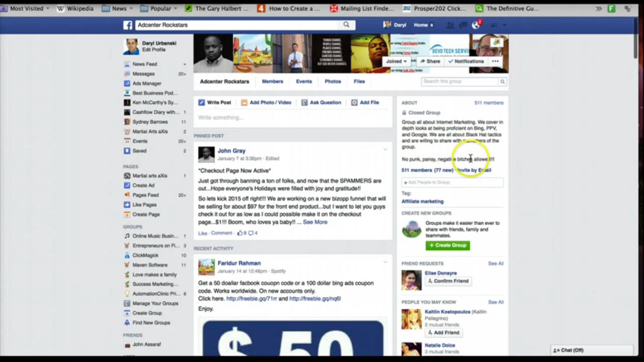Open Events in left sidebar
This screenshot has width=644, height=362.
tap(140, 141)
